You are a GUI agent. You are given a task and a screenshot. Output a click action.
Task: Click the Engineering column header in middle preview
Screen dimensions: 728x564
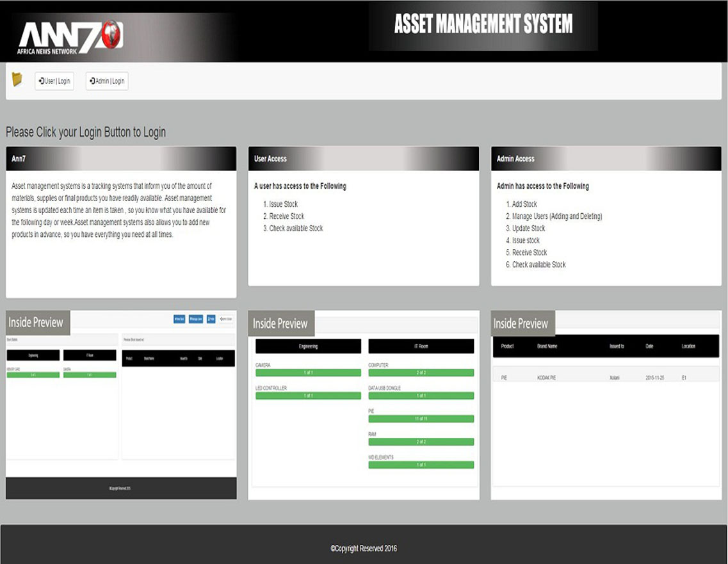[x=308, y=346]
